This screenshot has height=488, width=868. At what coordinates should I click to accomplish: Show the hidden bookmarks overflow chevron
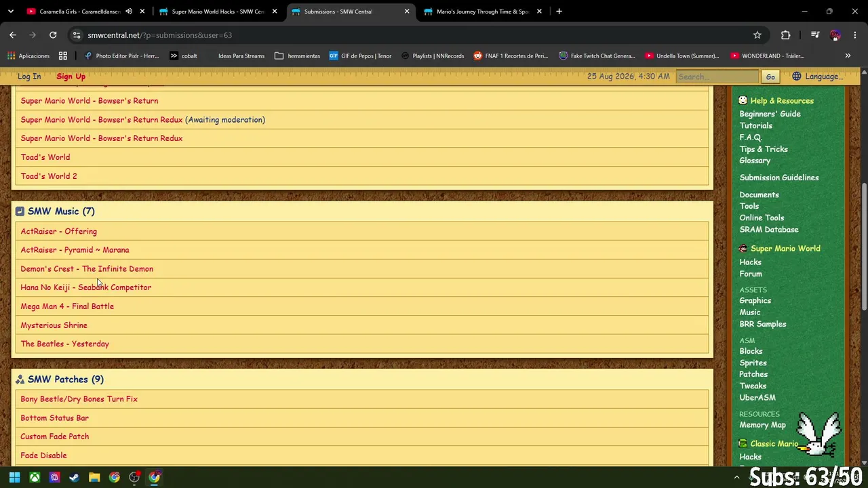[848, 56]
